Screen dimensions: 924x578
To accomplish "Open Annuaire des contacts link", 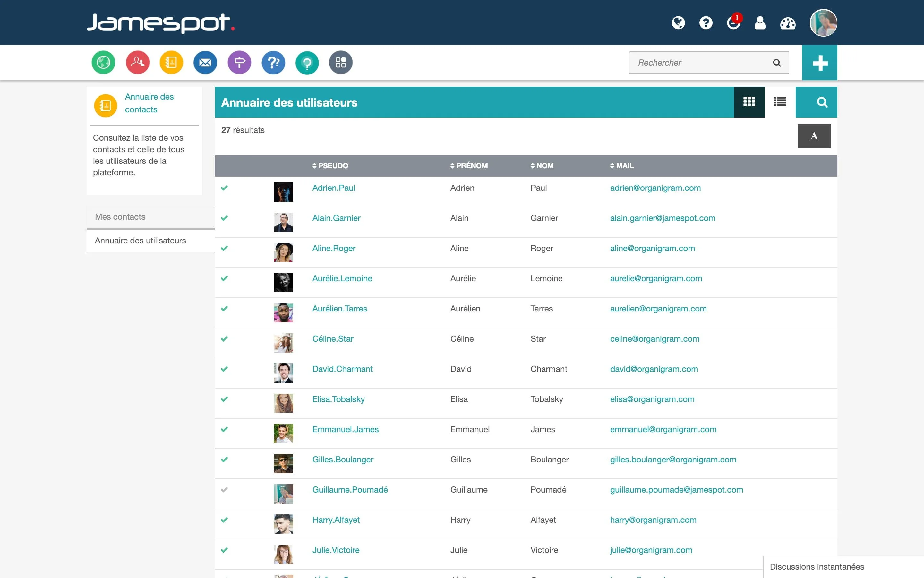I will click(149, 103).
